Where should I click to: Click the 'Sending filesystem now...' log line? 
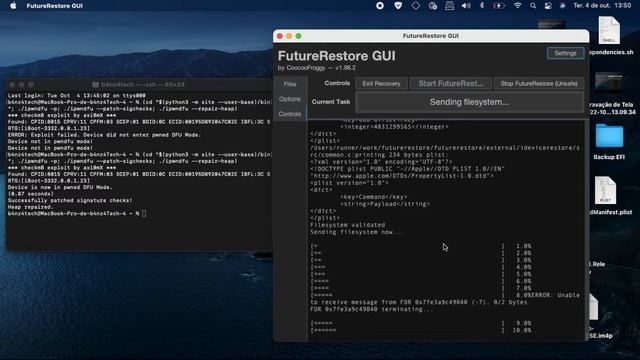[356, 232]
